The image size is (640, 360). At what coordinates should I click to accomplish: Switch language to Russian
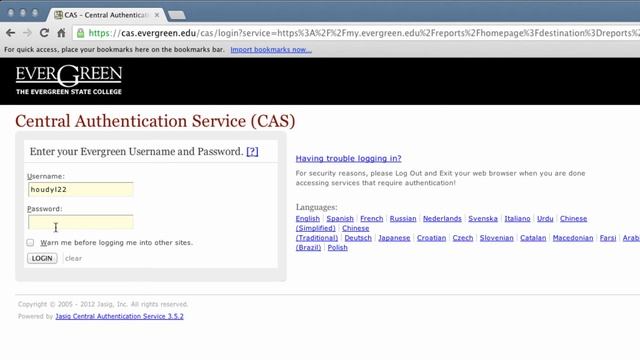coord(403,219)
